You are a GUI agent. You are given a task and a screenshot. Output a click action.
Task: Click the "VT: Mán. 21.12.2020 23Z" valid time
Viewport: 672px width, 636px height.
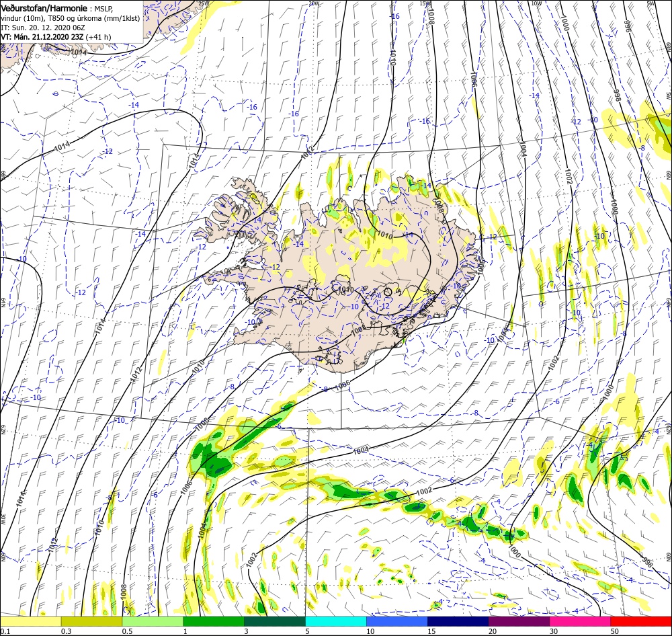[x=42, y=37]
